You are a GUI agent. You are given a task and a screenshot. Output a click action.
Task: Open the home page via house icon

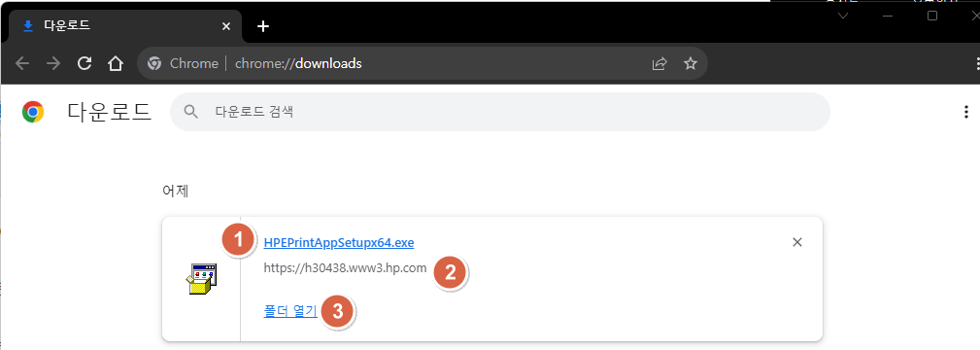(115, 63)
